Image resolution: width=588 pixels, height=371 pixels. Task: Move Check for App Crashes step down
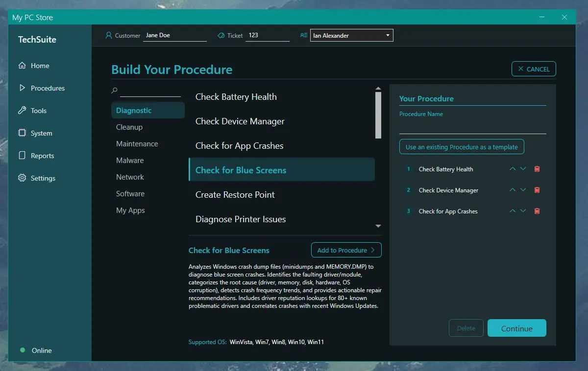(x=523, y=211)
